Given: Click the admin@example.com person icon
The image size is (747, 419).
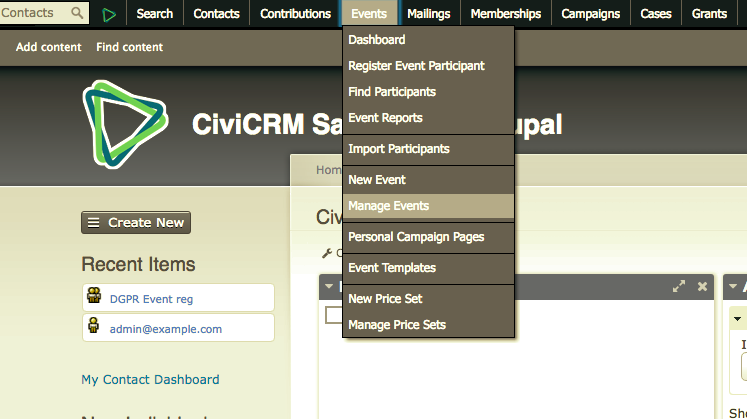Looking at the screenshot, I should [93, 325].
